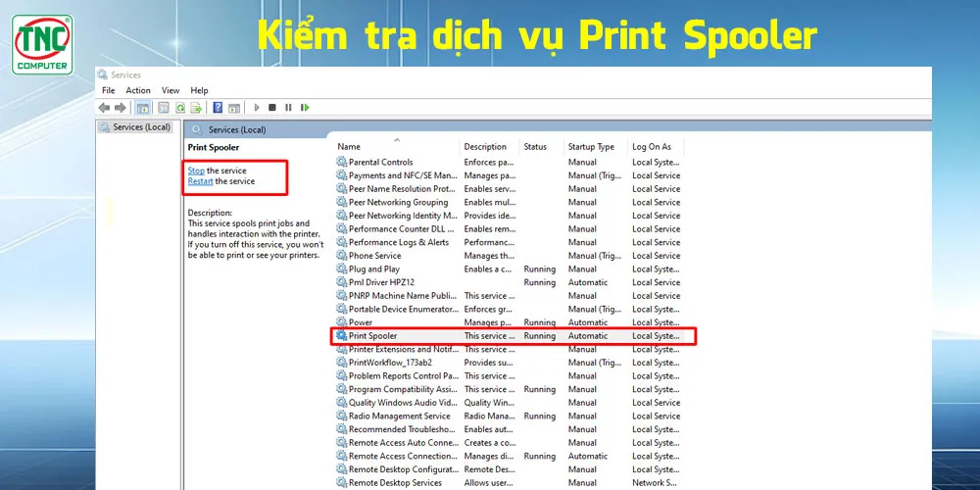Toggle the Show/Hide Console Tree icon
This screenshot has height=490, width=980.
pyautogui.click(x=143, y=108)
